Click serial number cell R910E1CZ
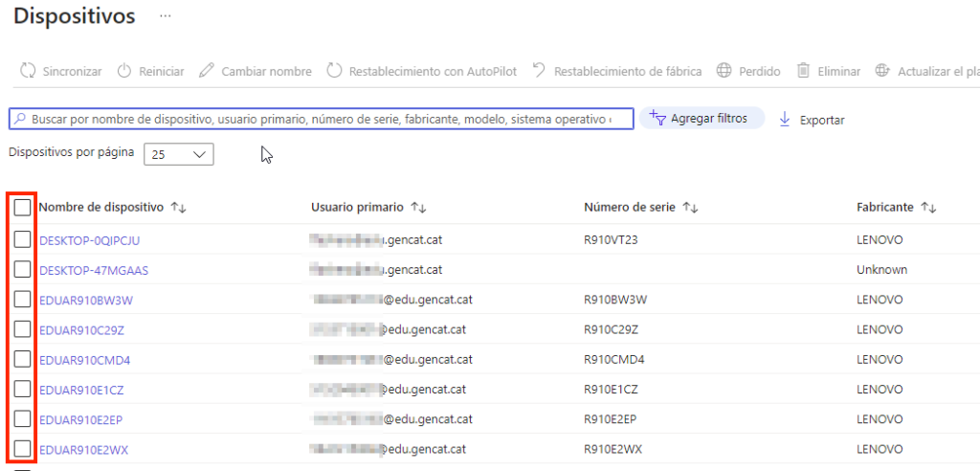 611,391
